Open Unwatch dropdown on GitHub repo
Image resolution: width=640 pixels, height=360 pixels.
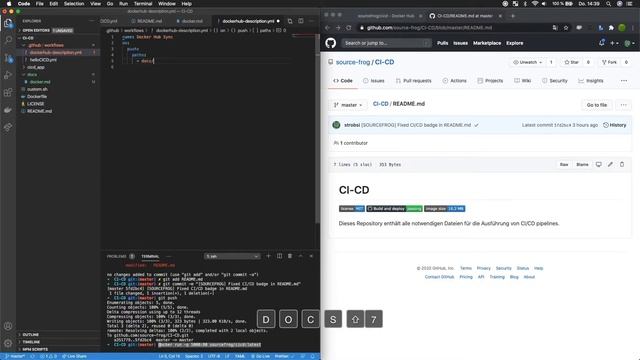pyautogui.click(x=527, y=62)
